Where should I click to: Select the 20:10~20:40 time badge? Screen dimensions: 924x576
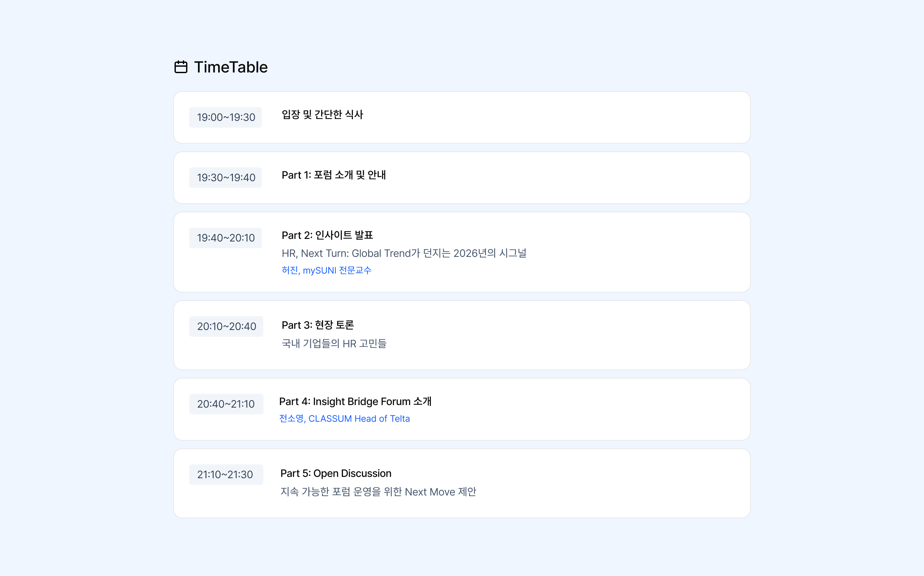[226, 326]
